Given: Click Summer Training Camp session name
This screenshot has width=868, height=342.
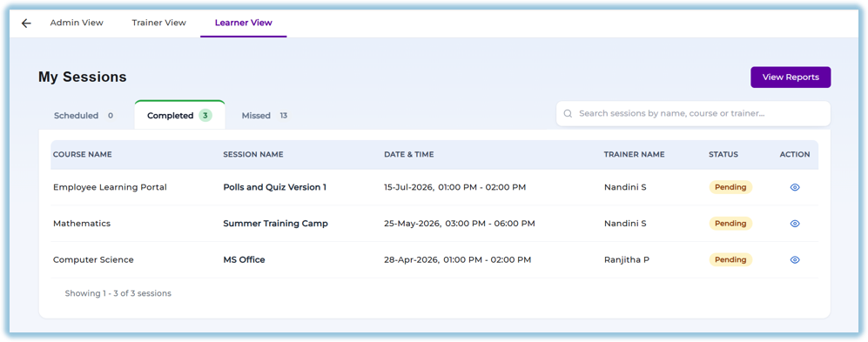Looking at the screenshot, I should [x=276, y=224].
